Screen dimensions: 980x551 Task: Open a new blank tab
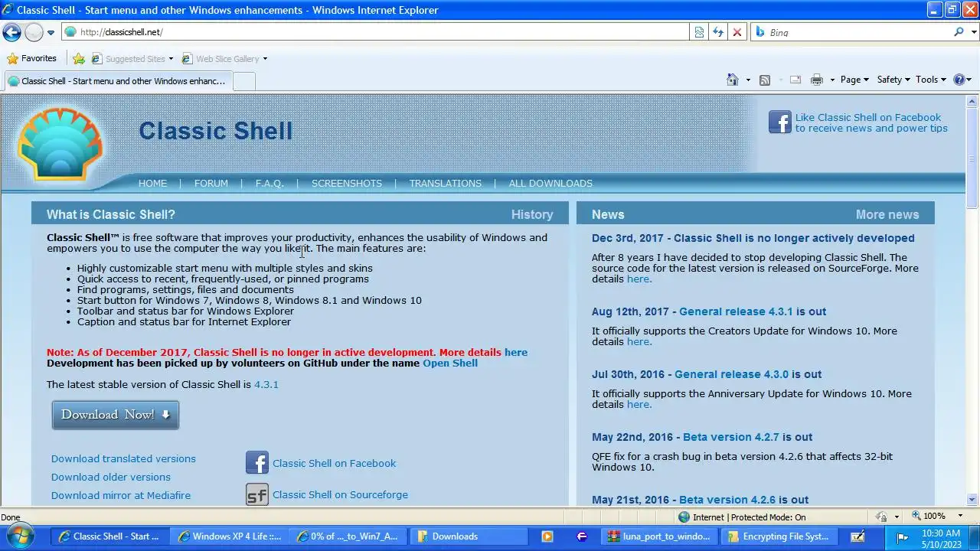[x=243, y=81]
